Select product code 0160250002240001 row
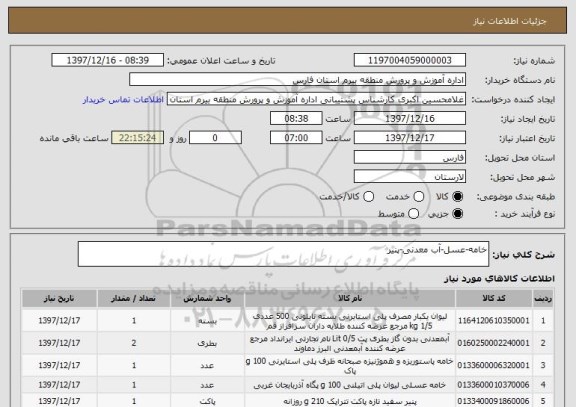The height and width of the screenshot is (407, 576). point(287,343)
